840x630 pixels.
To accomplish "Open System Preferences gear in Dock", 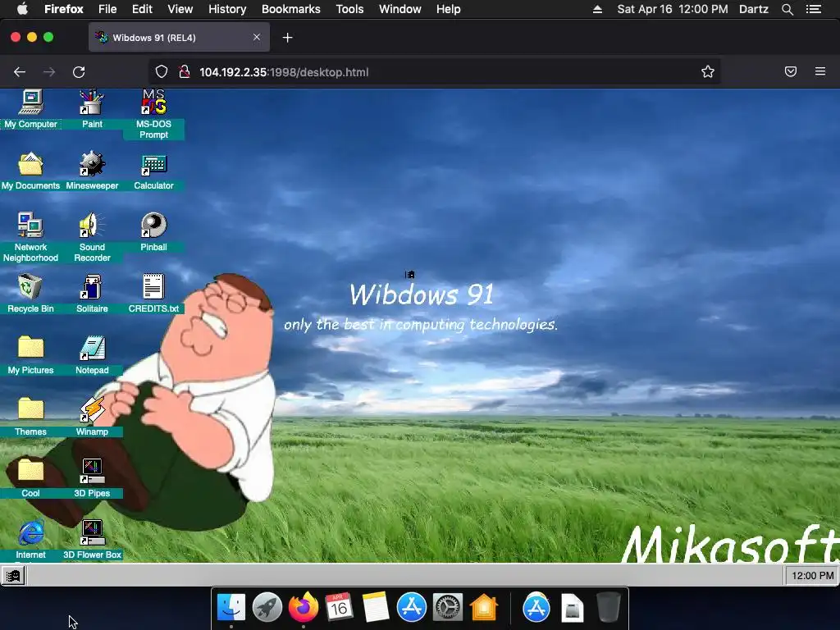I will (x=448, y=607).
